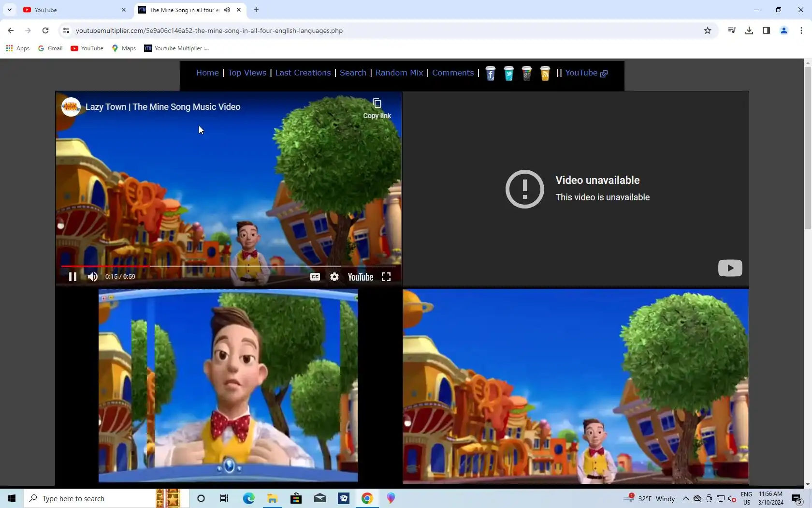Go forward to the next page

(x=28, y=30)
